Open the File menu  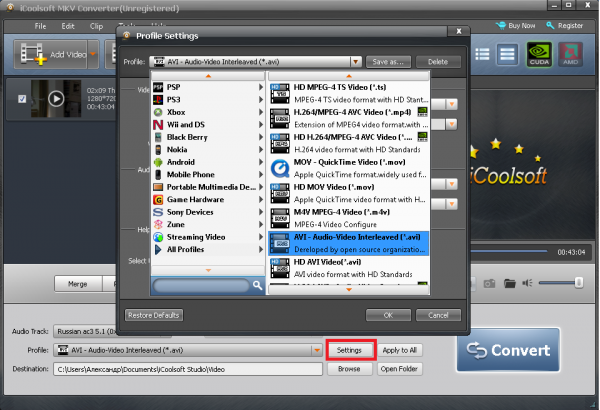[40, 26]
